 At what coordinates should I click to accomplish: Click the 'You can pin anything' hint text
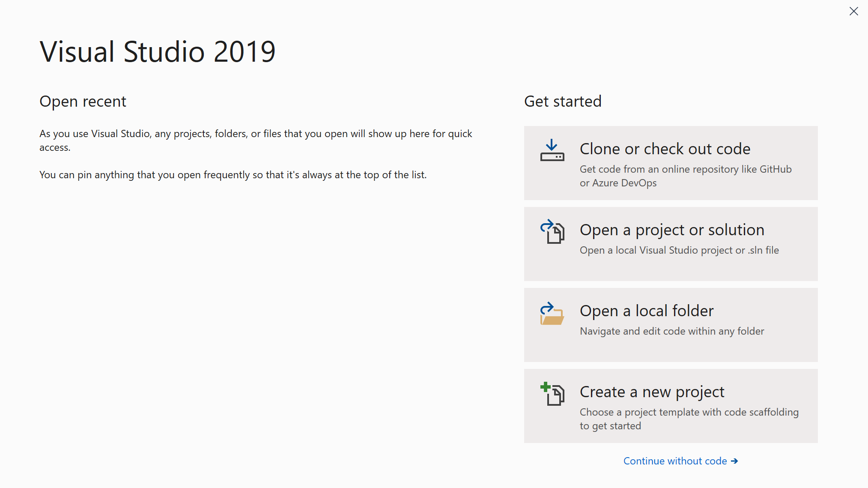233,175
